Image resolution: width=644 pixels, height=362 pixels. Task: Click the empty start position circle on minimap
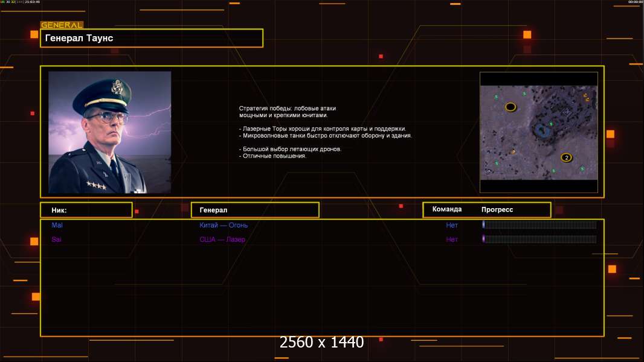tap(510, 107)
